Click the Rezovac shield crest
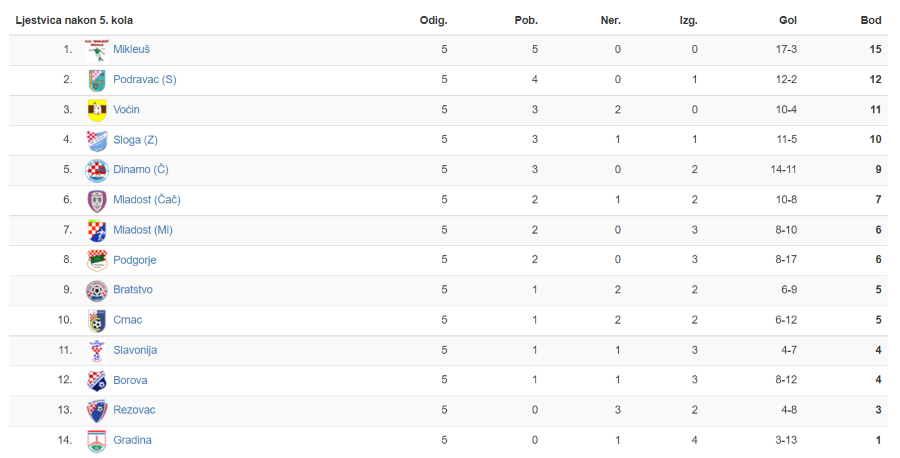The image size is (900, 458). (x=96, y=411)
